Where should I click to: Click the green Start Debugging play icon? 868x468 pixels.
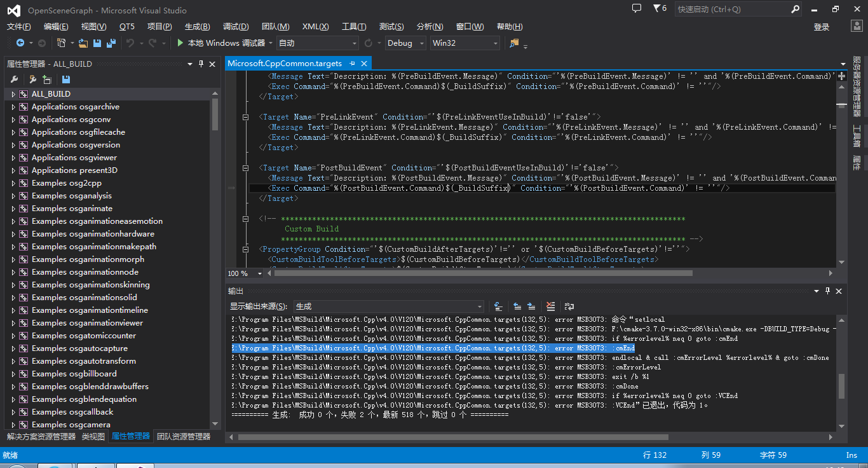(180, 43)
